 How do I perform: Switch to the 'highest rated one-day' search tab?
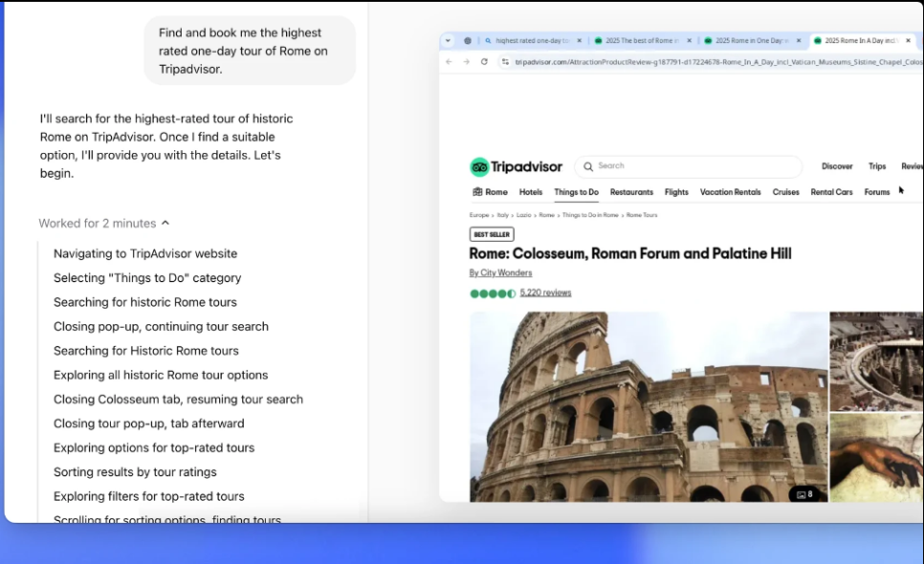coord(533,40)
